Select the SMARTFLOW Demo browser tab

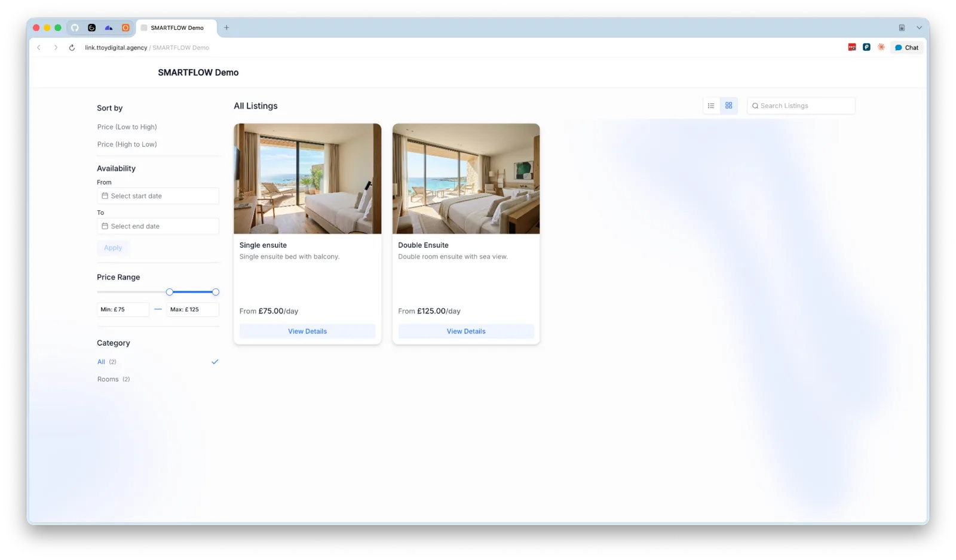point(176,27)
